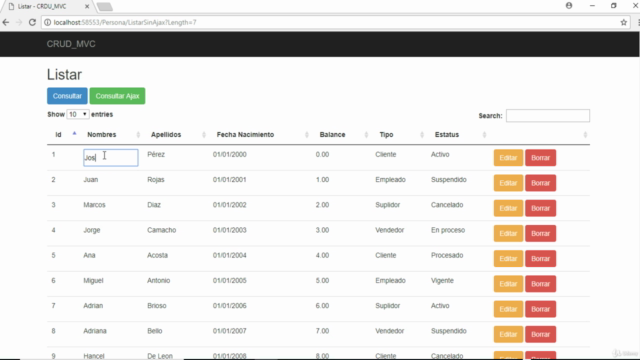Viewport: 640px width, 360px height.
Task: Click the status cell 'Procesado'
Action: click(x=447, y=256)
